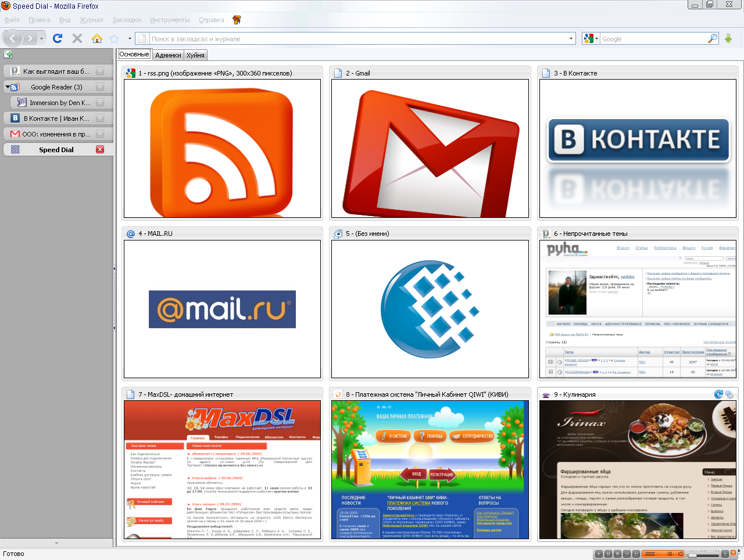The width and height of the screenshot is (744, 560).
Task: Open the search engine selector dropdown
Action: tap(591, 38)
